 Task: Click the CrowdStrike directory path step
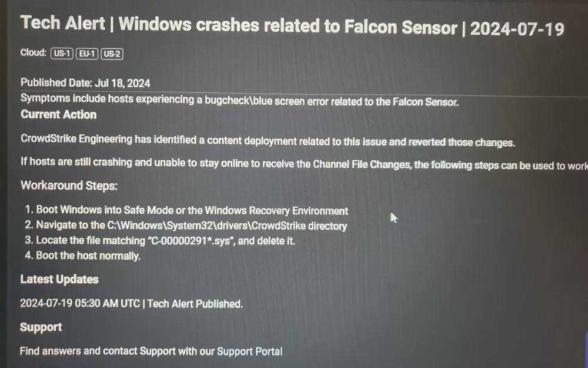191,226
